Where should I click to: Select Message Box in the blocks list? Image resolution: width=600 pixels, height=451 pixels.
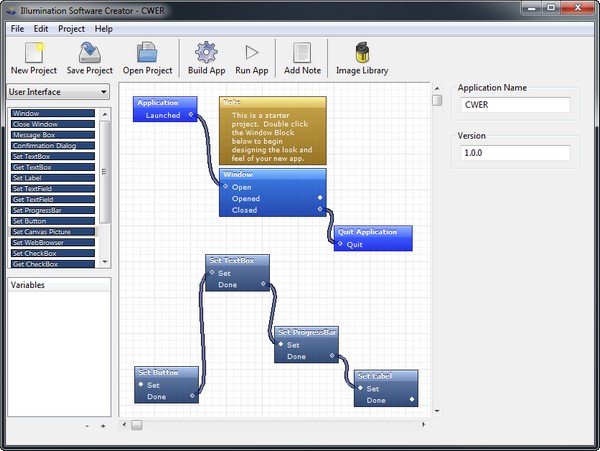coord(52,134)
